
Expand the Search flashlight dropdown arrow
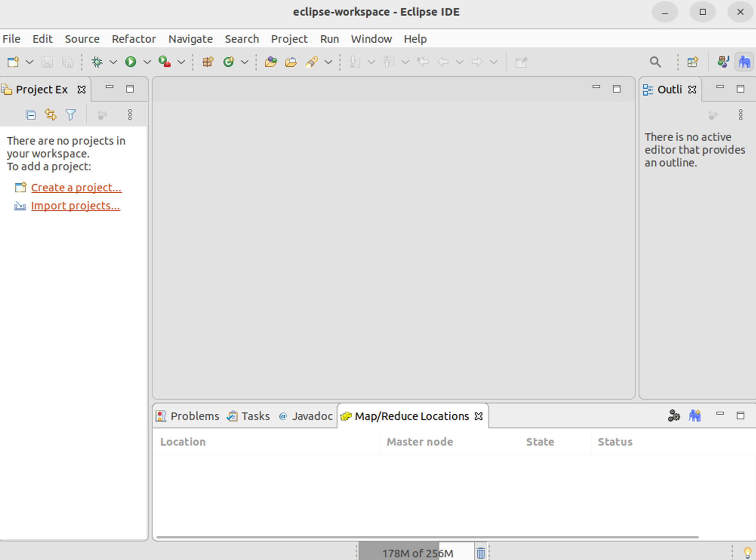coord(328,62)
